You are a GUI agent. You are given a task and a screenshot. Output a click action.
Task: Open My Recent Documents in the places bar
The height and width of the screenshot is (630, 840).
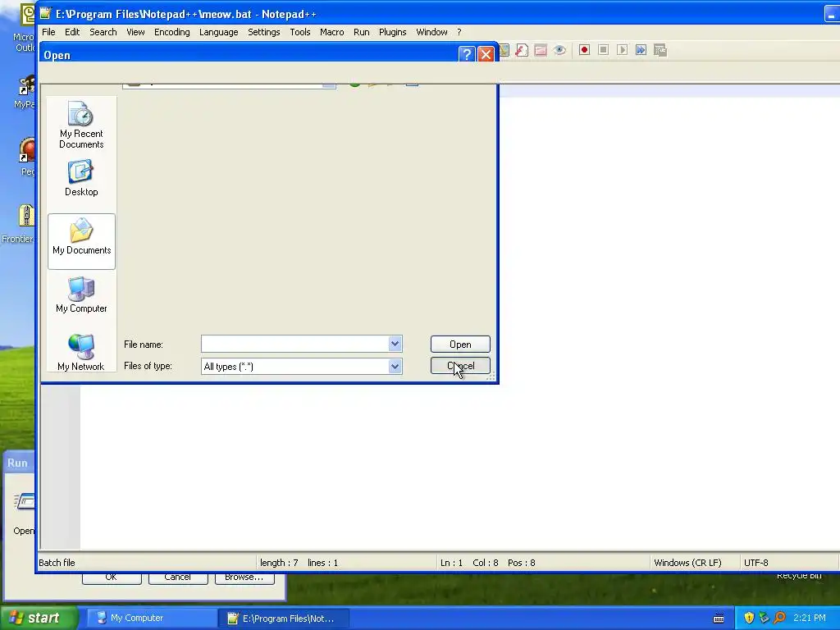[x=81, y=125]
